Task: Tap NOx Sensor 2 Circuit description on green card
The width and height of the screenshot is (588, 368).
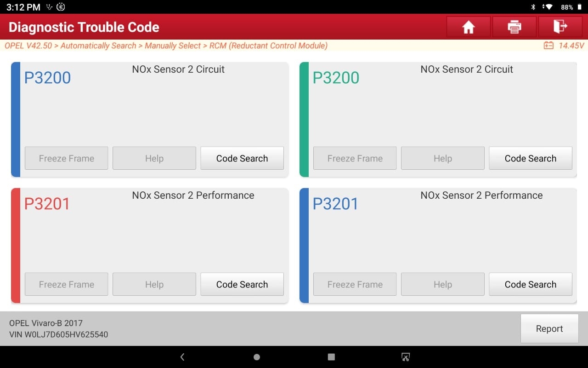Action: [467, 69]
